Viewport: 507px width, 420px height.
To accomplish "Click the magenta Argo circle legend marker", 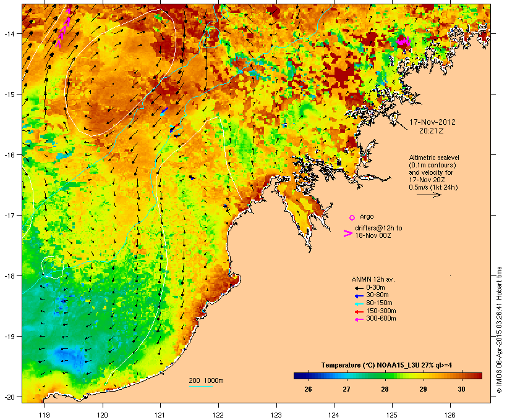I will (352, 218).
